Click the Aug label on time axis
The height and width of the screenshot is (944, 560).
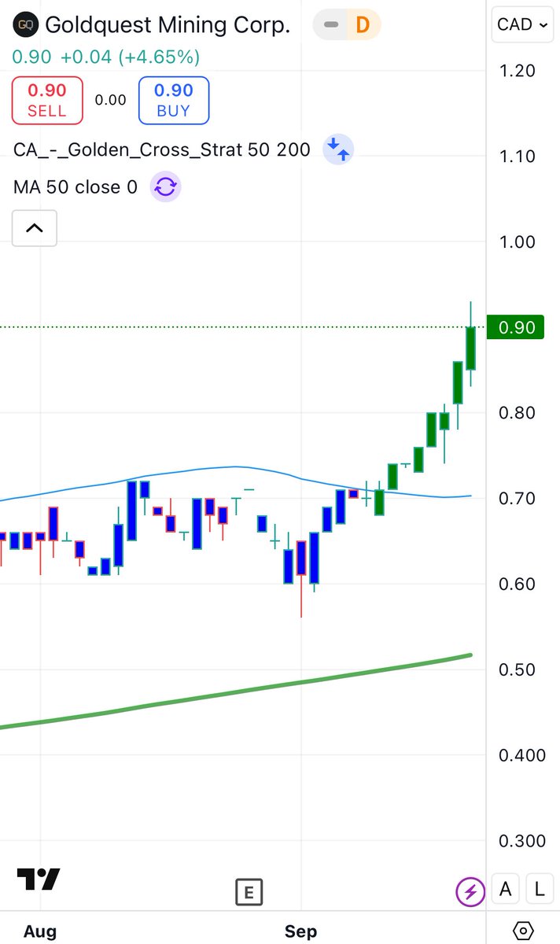coord(40,931)
